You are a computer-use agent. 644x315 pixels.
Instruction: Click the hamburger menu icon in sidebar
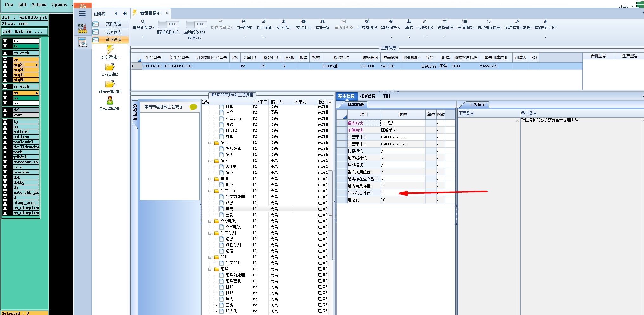[82, 14]
